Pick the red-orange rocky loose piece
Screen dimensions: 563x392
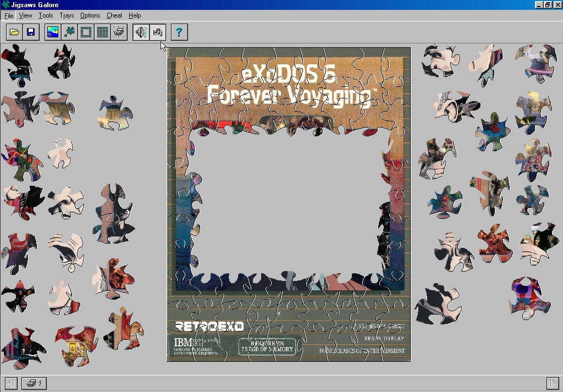[494, 244]
